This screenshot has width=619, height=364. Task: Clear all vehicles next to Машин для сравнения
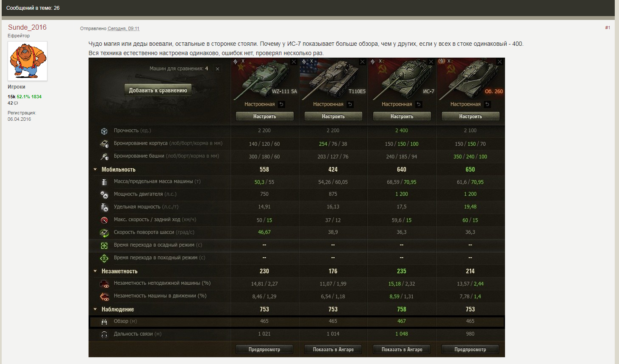click(x=217, y=69)
